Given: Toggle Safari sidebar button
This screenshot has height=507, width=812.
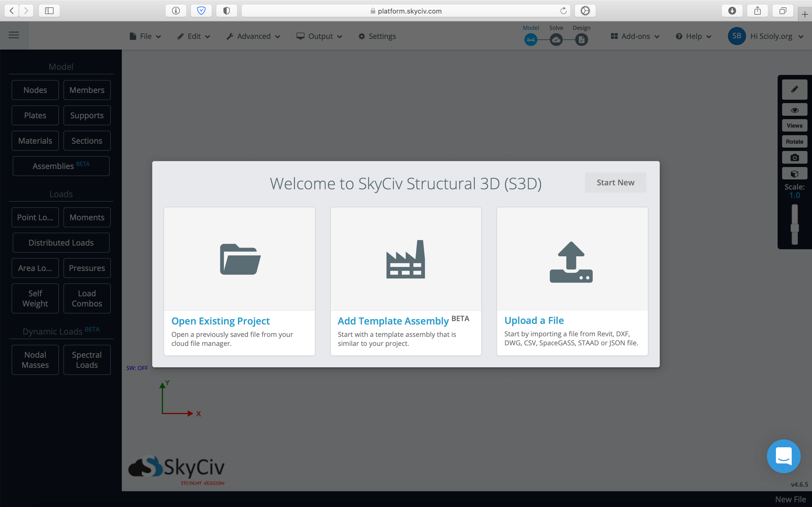Looking at the screenshot, I should pos(49,11).
